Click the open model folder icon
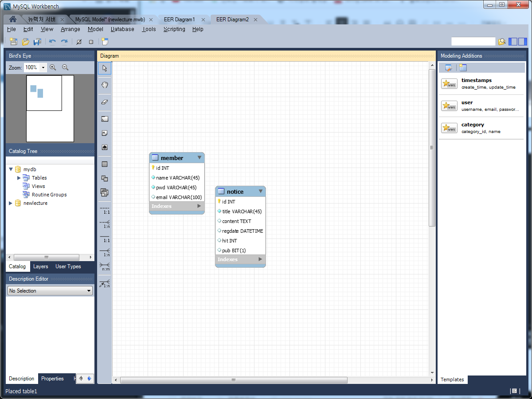The width and height of the screenshot is (532, 399). pos(25,42)
